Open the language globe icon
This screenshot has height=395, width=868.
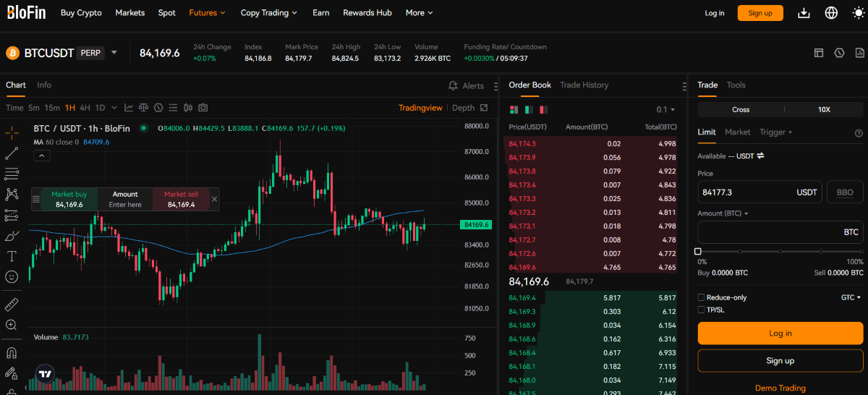coord(831,13)
